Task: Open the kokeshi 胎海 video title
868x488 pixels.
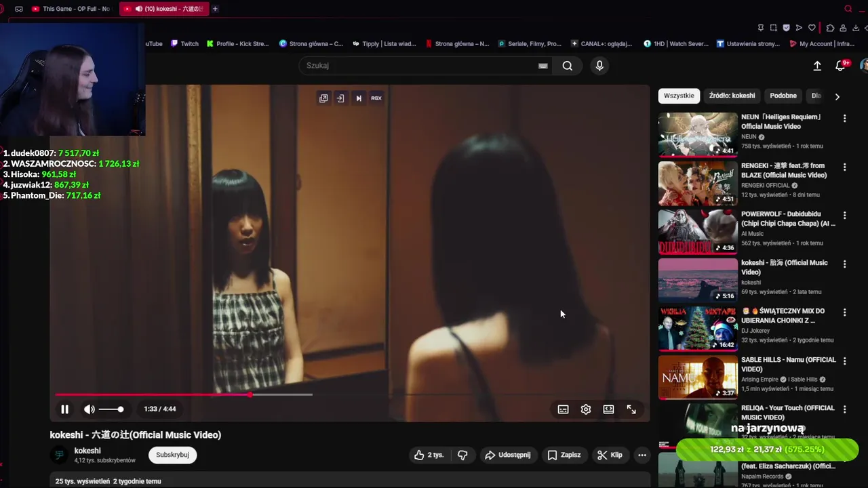Action: (x=785, y=267)
